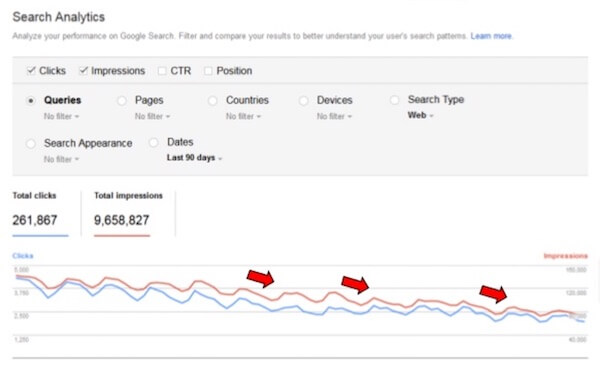
Task: Enable the Position checkbox
Action: pos(208,71)
